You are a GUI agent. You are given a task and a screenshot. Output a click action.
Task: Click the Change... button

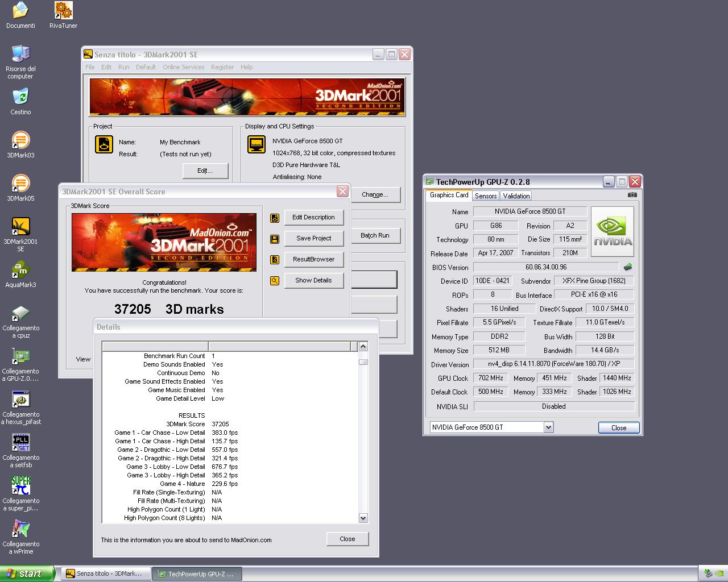pyautogui.click(x=375, y=194)
